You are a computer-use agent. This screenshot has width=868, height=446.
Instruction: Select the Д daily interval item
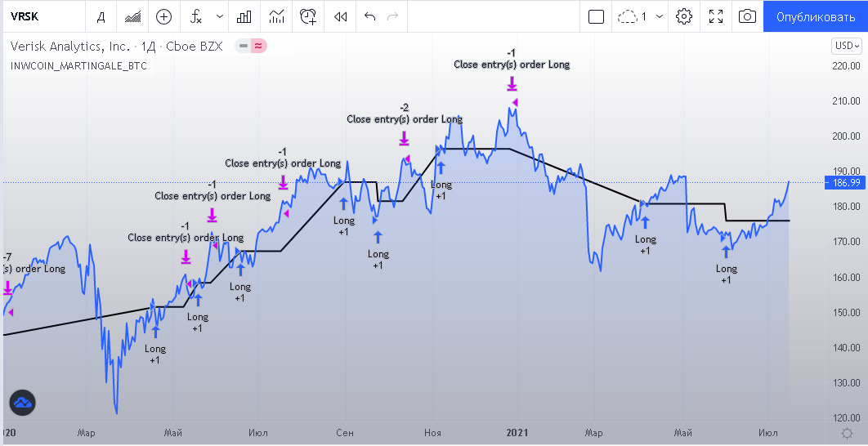click(x=101, y=16)
